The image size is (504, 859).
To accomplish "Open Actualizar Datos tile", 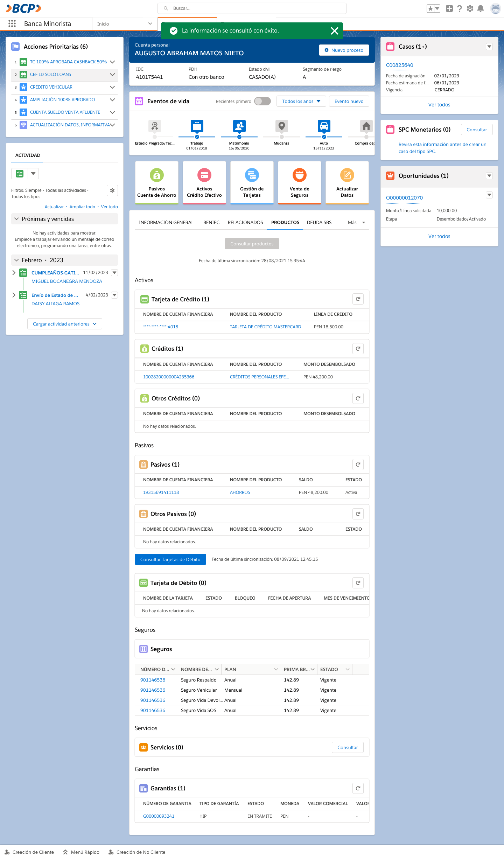I will click(x=347, y=182).
